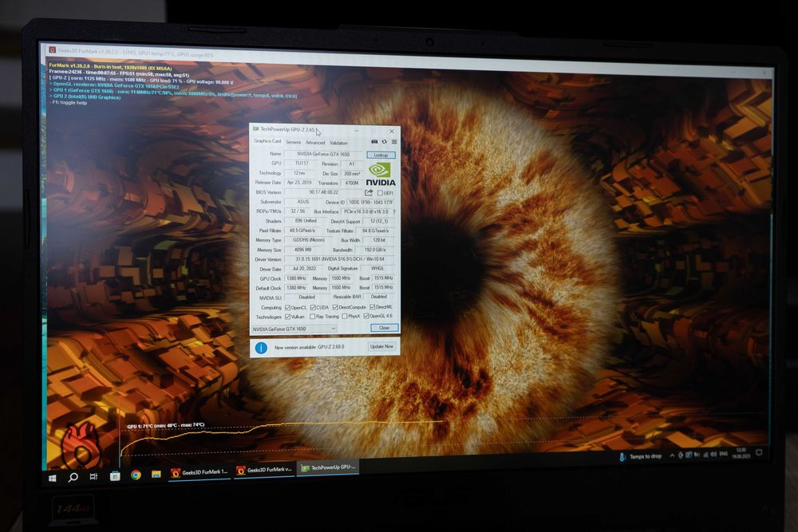
Task: Open the GPU-Z hamburger menu
Action: pos(394,142)
